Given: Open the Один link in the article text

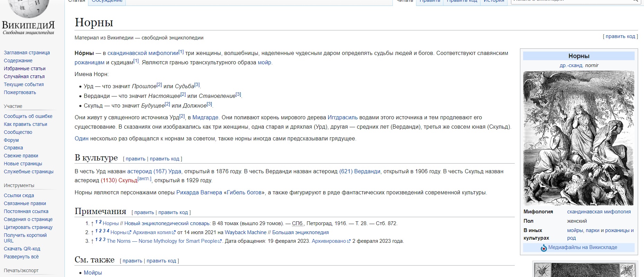Looking at the screenshot, I should pos(81,139).
